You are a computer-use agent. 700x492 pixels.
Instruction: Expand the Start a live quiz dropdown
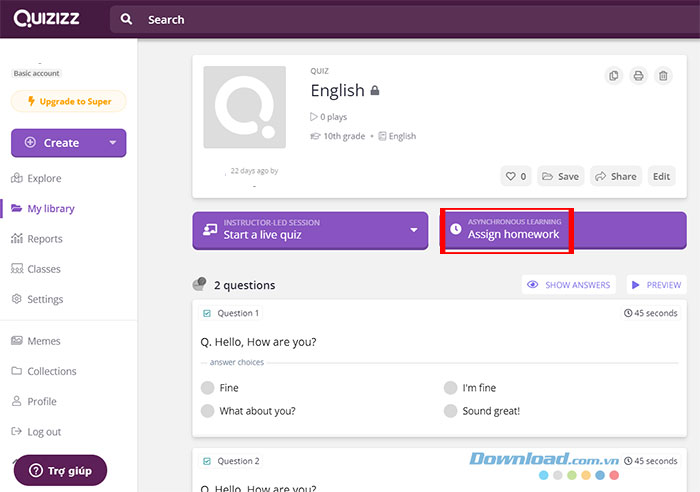[x=413, y=230]
